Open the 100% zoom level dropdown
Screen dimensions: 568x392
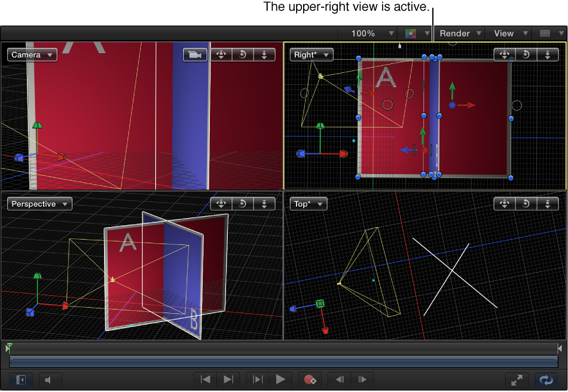372,33
